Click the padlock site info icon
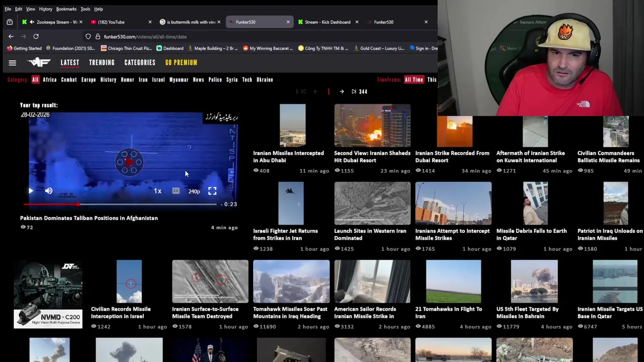The width and height of the screenshot is (644, 362). (98, 37)
